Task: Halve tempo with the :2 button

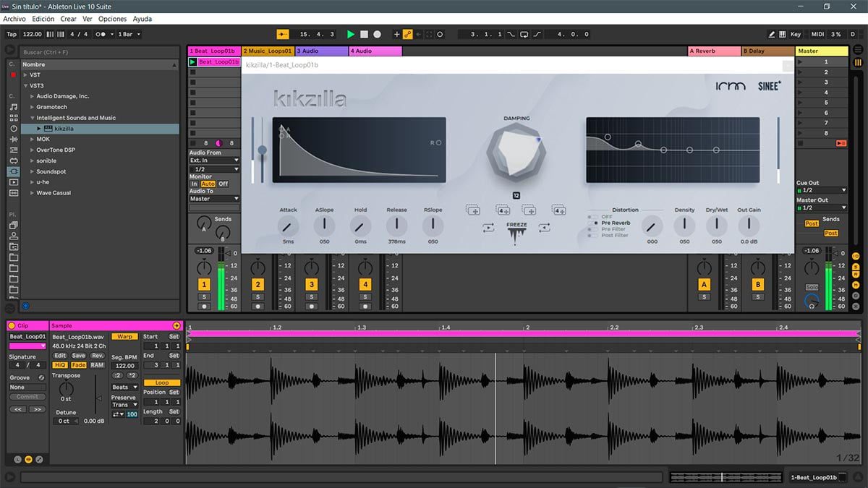Action: [x=117, y=375]
